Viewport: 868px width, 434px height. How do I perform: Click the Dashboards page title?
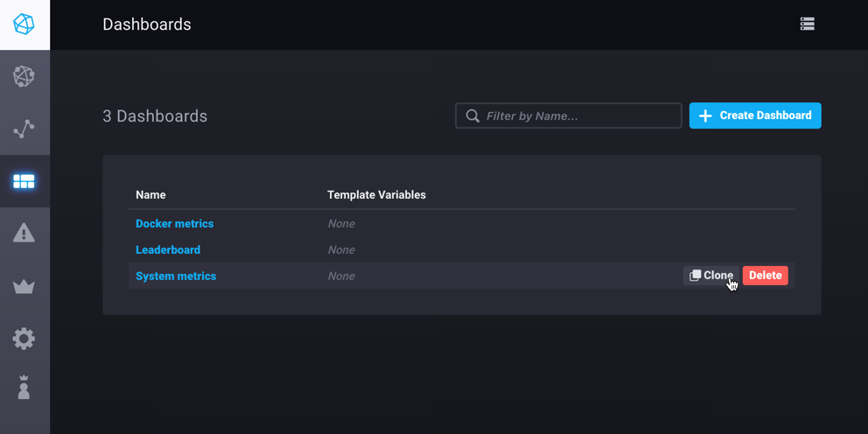coord(147,24)
